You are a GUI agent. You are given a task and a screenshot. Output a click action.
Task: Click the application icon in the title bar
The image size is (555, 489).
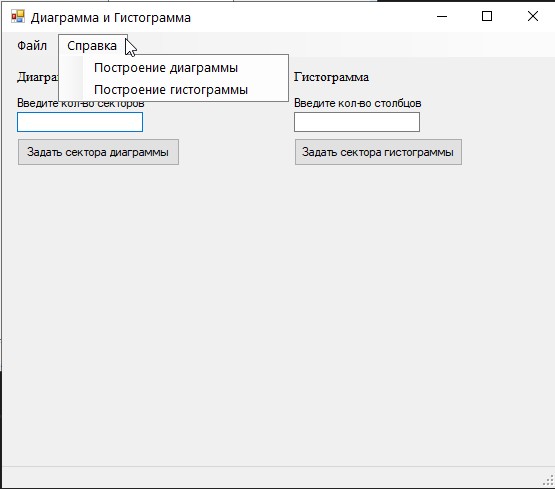(x=18, y=17)
